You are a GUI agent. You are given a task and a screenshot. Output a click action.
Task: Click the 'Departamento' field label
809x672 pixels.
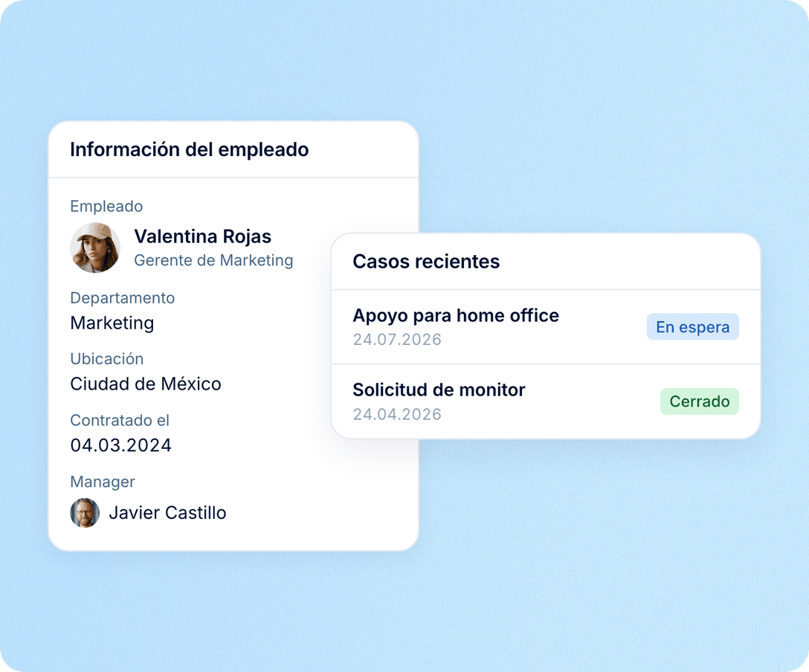pos(122,298)
